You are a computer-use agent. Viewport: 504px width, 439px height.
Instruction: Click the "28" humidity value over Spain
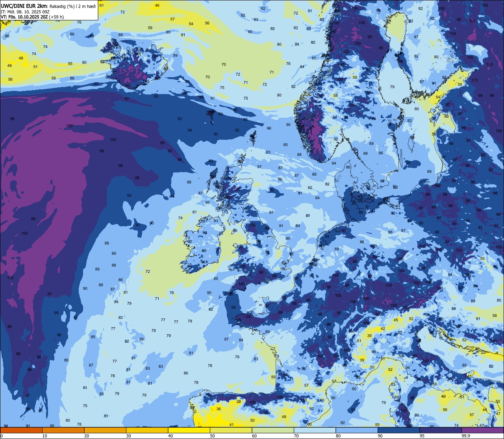(x=239, y=402)
